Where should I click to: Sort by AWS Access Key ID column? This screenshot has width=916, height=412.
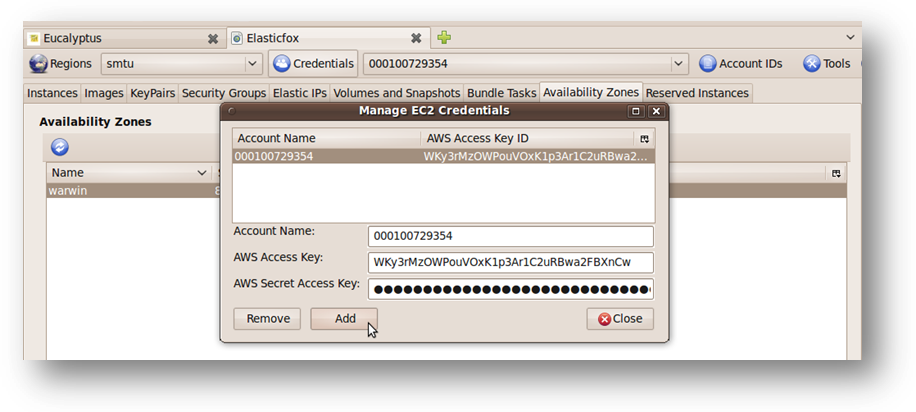coord(528,139)
